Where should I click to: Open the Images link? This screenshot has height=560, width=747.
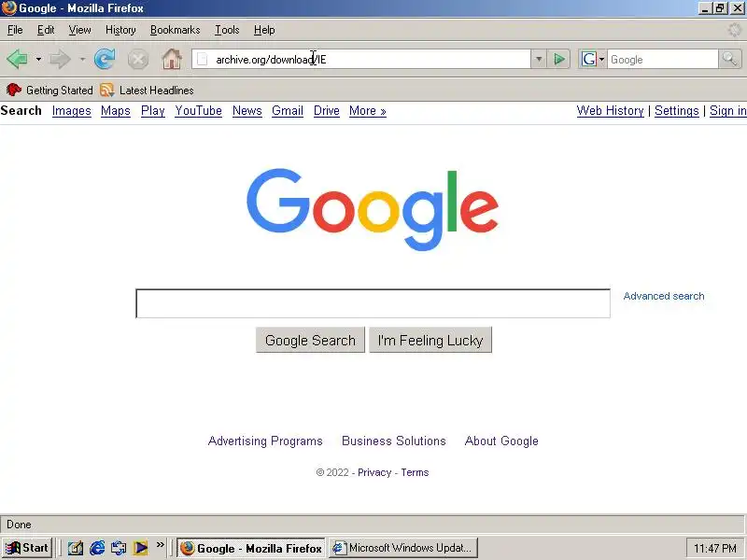(72, 111)
